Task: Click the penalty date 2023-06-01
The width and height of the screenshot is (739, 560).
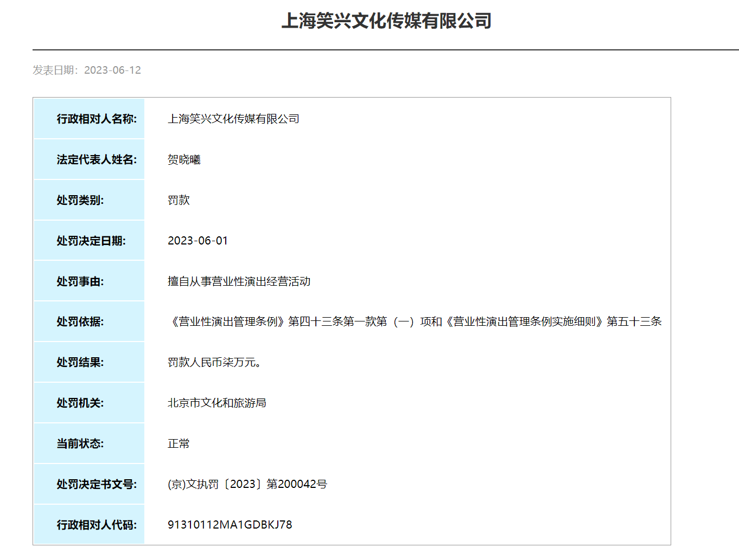Action: pyautogui.click(x=198, y=241)
